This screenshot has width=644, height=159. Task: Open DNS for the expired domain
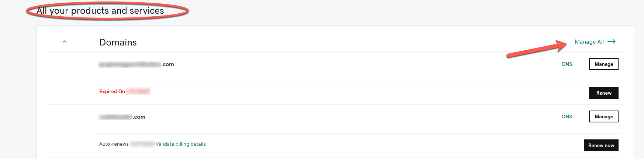(567, 64)
